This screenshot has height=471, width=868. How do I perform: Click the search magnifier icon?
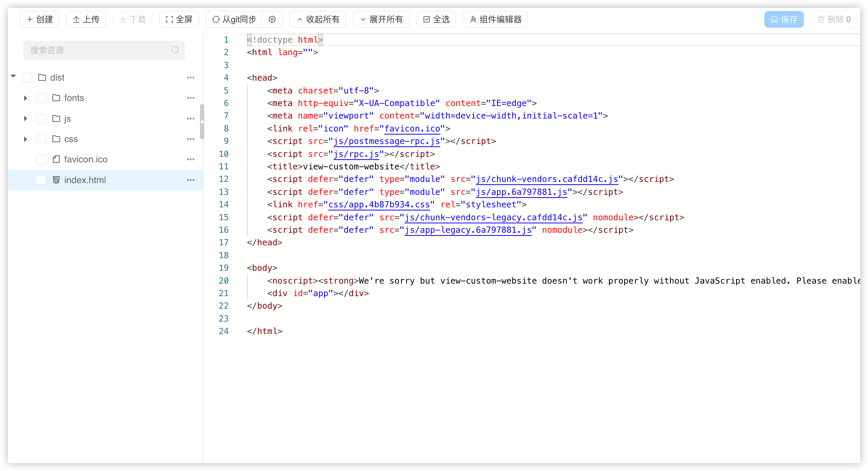[x=175, y=50]
